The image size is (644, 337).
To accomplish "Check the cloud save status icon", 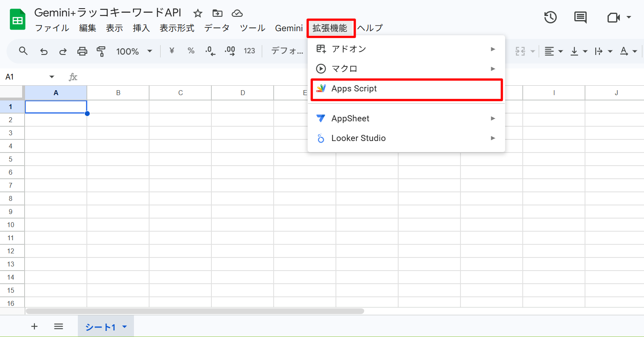I will tap(237, 14).
